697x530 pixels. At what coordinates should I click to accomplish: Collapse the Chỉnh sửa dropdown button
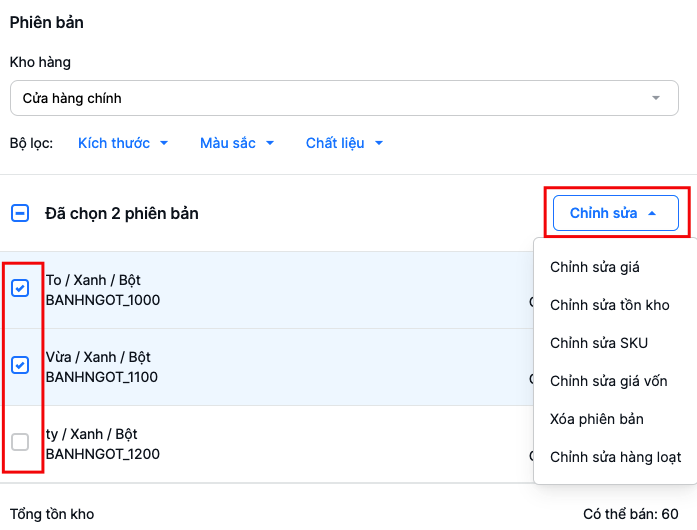pyautogui.click(x=615, y=213)
